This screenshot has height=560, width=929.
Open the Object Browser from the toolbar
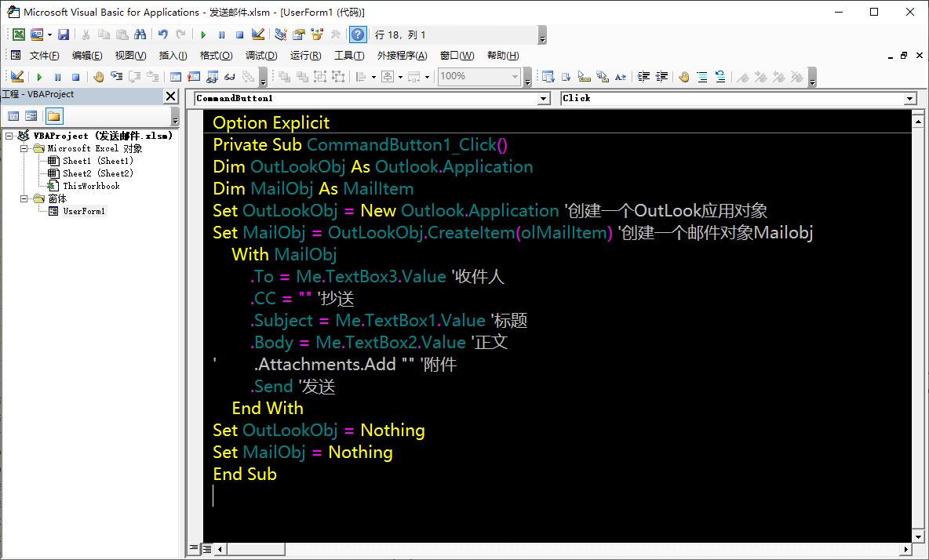[317, 35]
